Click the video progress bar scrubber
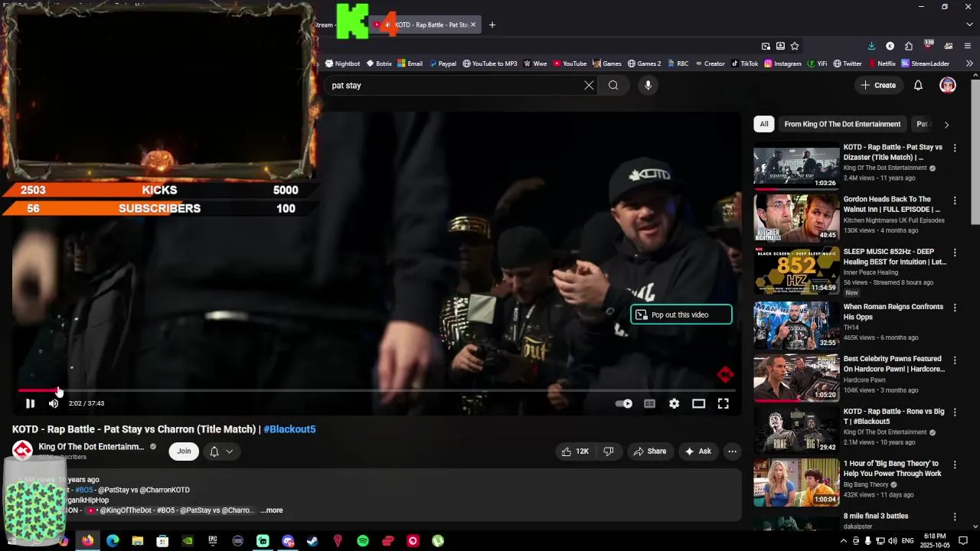980x551 pixels. [x=59, y=390]
